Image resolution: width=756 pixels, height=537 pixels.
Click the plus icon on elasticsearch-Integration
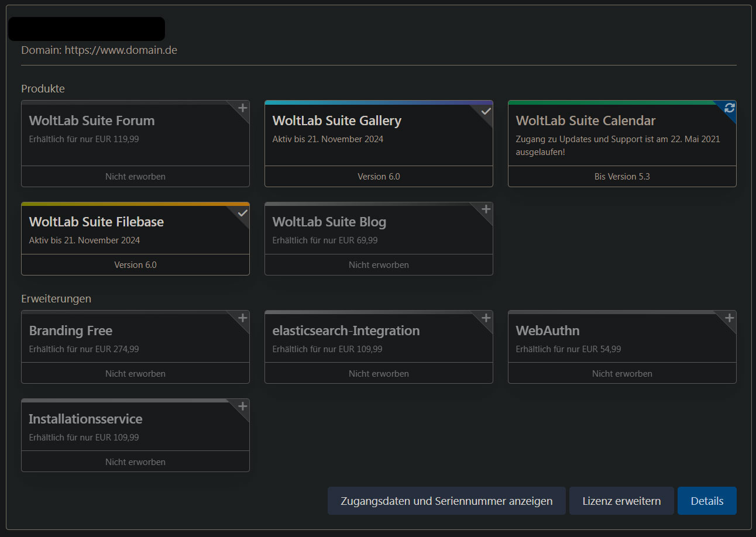coord(486,318)
